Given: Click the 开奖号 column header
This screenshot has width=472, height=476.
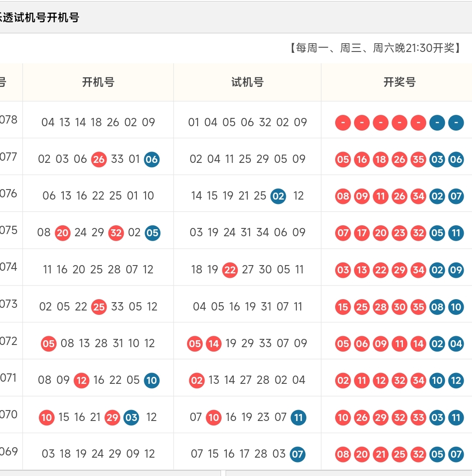Looking at the screenshot, I should pos(399,82).
